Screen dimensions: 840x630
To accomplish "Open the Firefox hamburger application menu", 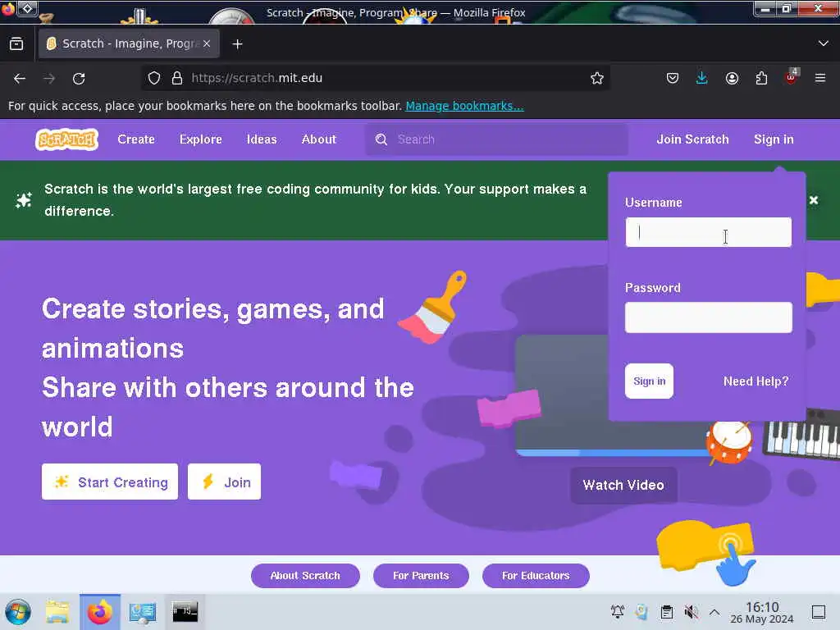I will coord(820,78).
